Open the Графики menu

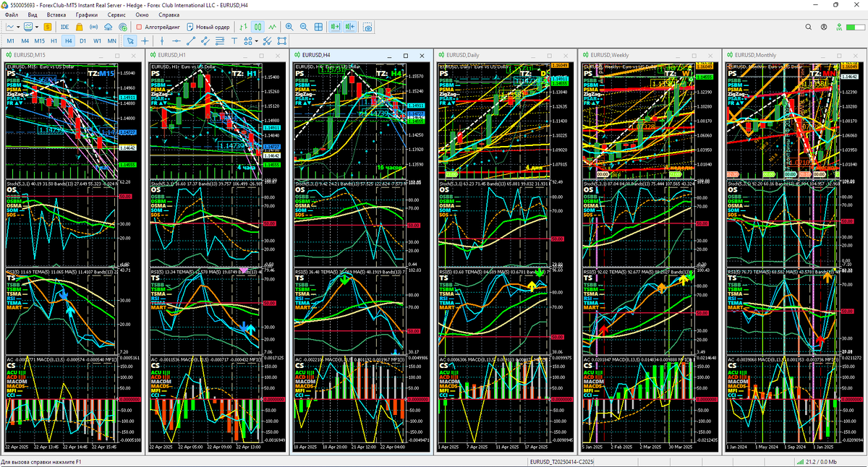tap(86, 14)
